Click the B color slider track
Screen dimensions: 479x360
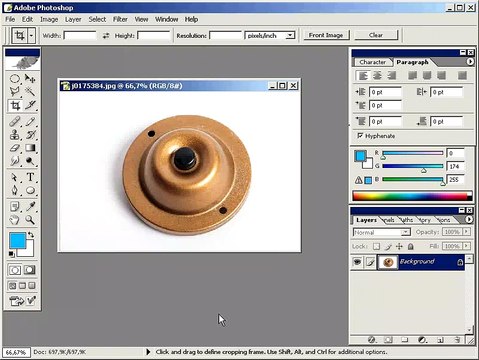point(413,179)
